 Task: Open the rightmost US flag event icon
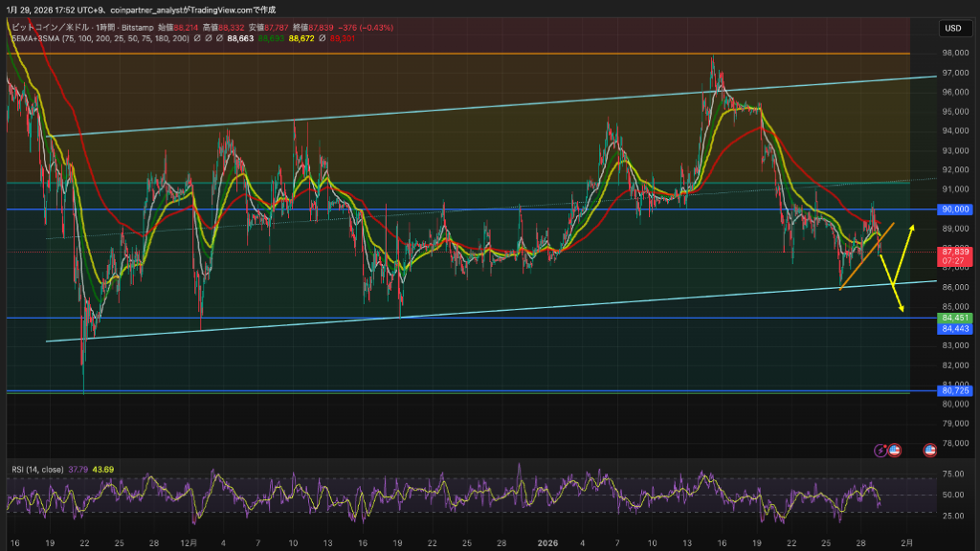(x=928, y=450)
